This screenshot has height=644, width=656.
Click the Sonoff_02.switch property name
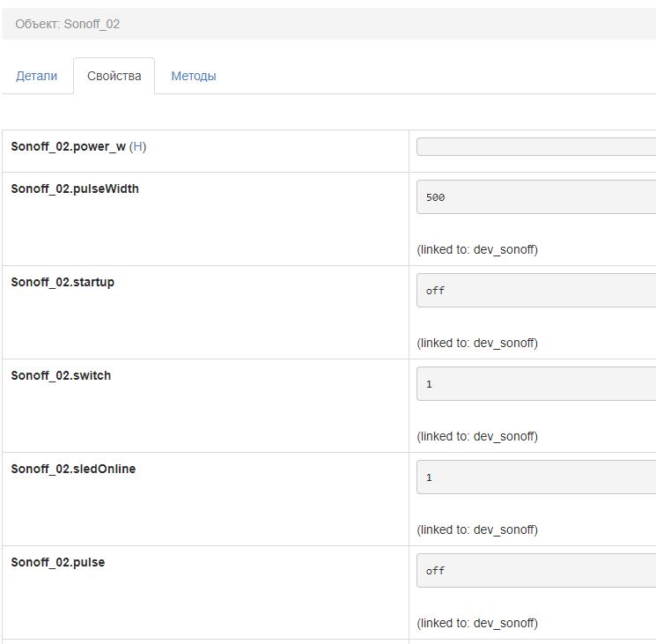pyautogui.click(x=61, y=375)
